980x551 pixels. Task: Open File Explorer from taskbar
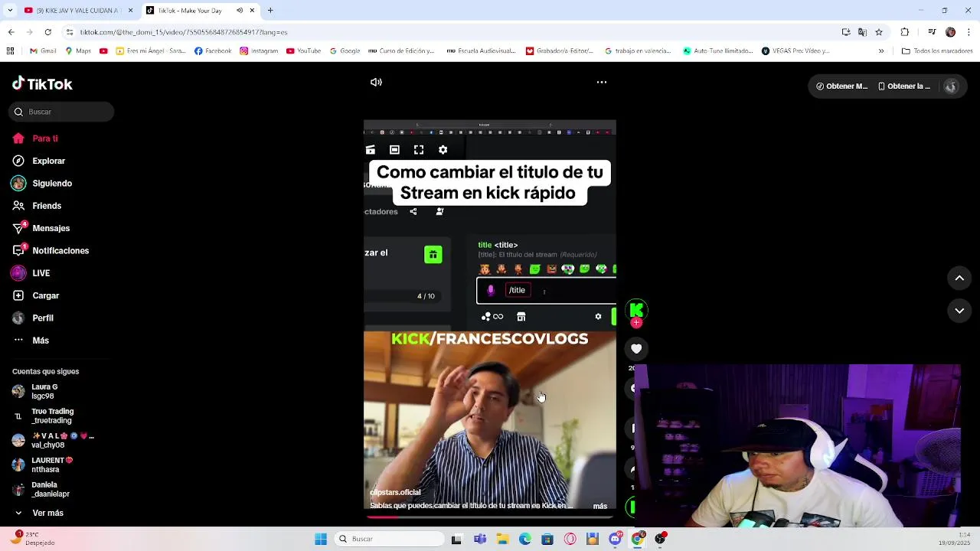(x=502, y=539)
